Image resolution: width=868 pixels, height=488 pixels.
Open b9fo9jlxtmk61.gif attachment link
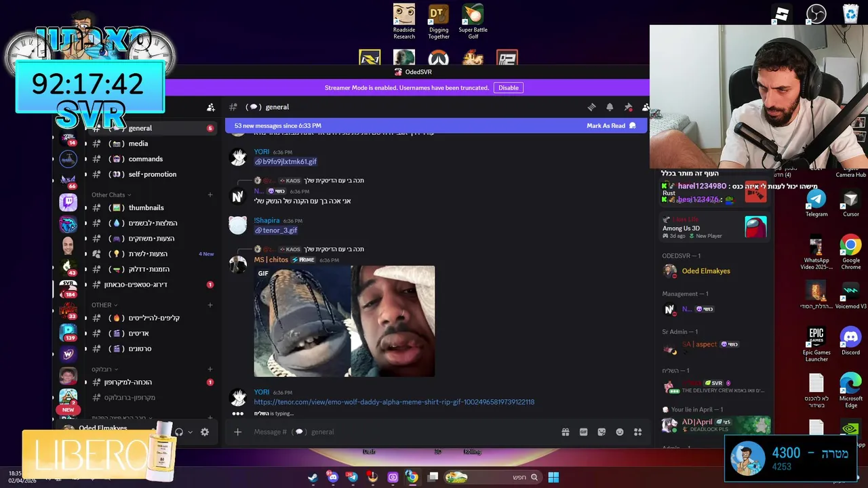[x=285, y=161]
